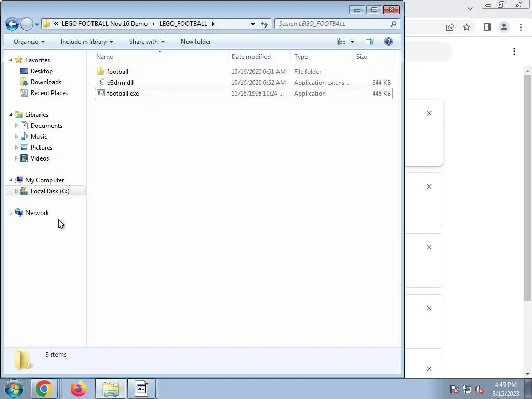Click the network tray icon

click(x=467, y=389)
